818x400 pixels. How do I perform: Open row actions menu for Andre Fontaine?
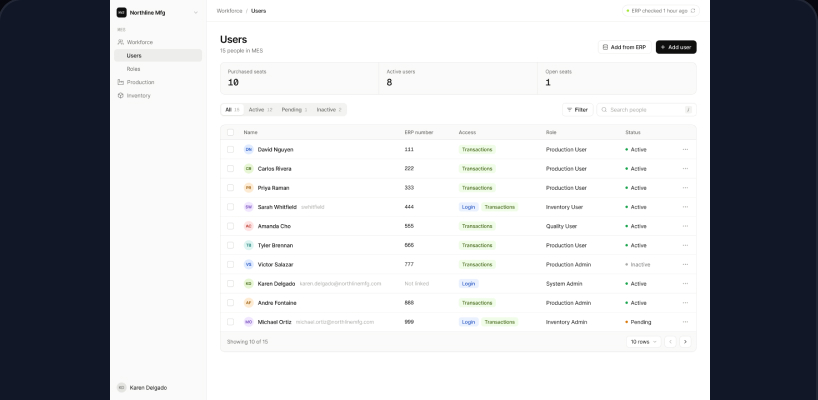click(x=685, y=303)
